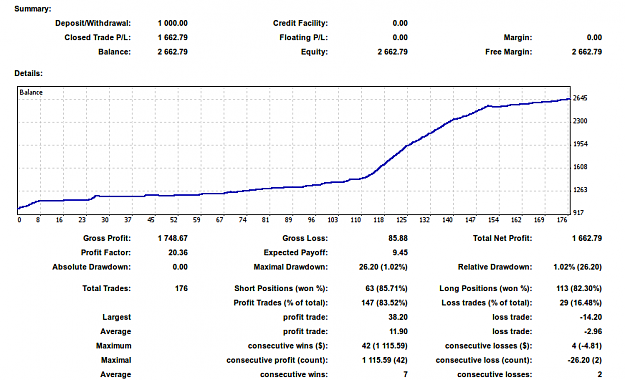
Task: Click the average profit trade value 11.90
Action: point(398,331)
